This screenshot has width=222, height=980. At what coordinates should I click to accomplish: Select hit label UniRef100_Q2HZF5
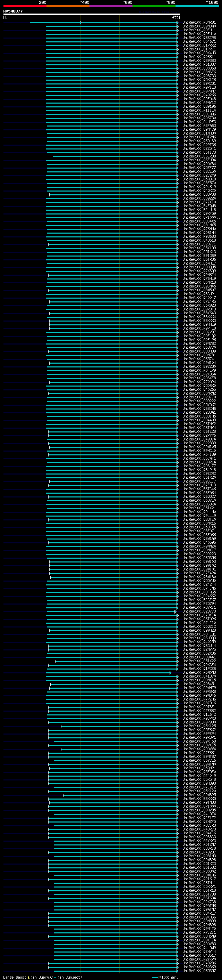pyautogui.click(x=199, y=822)
